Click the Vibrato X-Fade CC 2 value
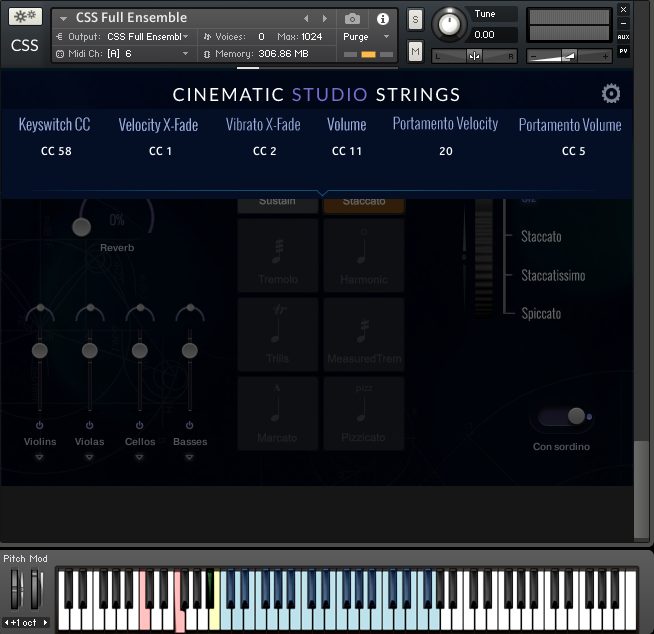The height and width of the screenshot is (634, 654). (264, 151)
